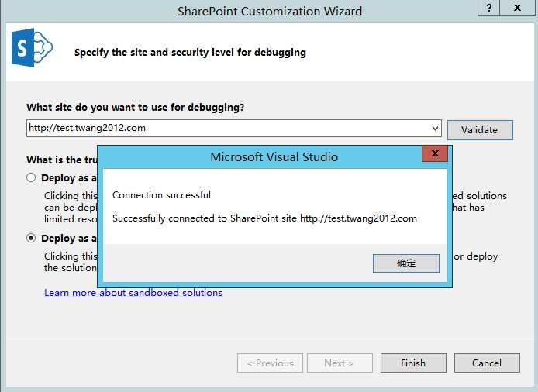538x392 pixels.
Task: Click the What site do you want heading
Action: pos(136,108)
